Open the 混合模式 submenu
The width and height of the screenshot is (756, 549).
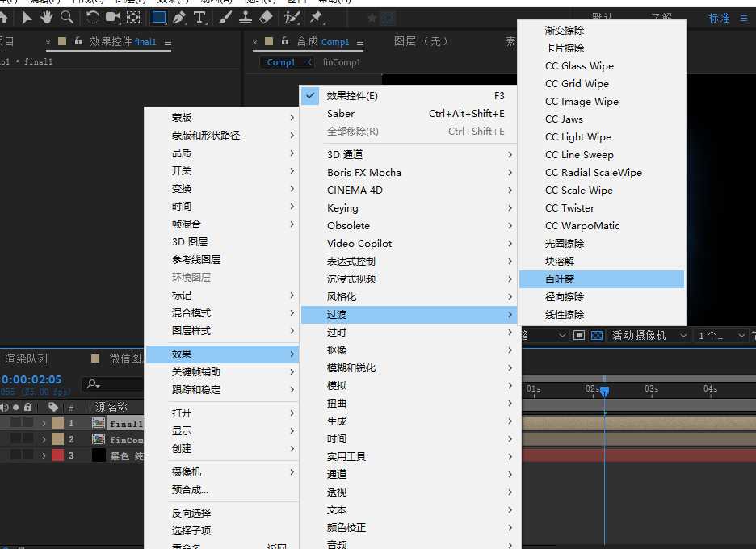point(222,312)
